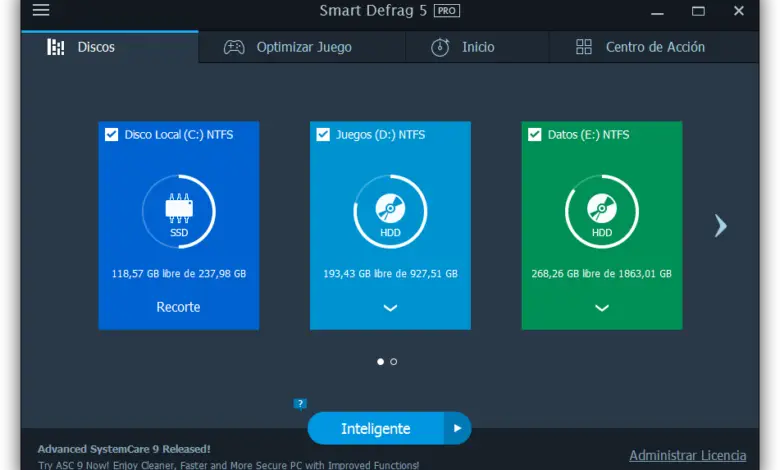Viewport: 780px width, 470px height.
Task: Start the Inteligente defrag button
Action: point(376,428)
